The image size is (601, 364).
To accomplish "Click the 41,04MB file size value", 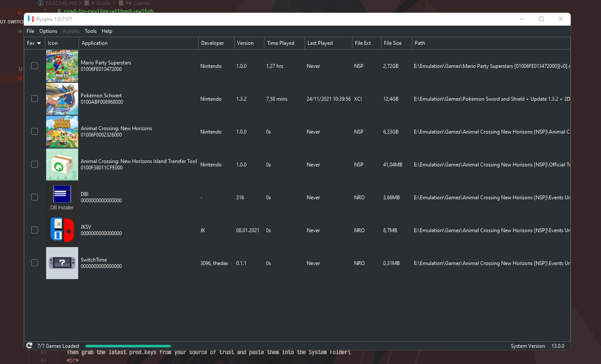I will click(393, 165).
